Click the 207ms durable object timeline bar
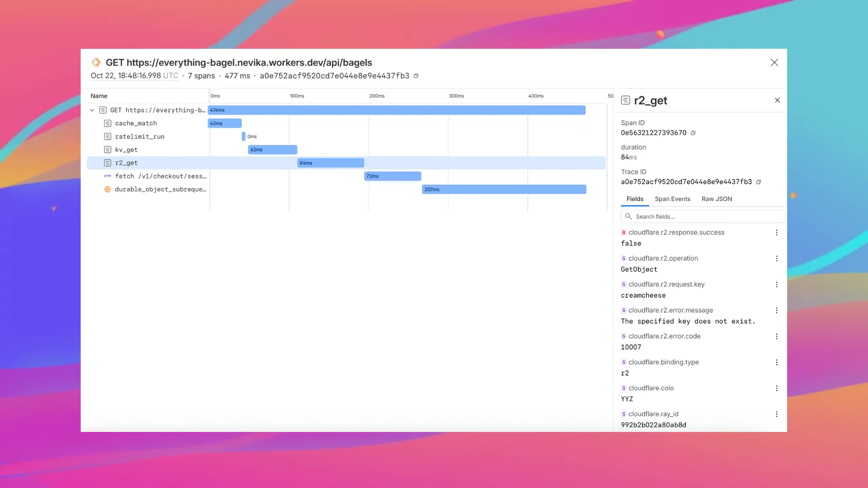The height and width of the screenshot is (488, 868). point(504,189)
